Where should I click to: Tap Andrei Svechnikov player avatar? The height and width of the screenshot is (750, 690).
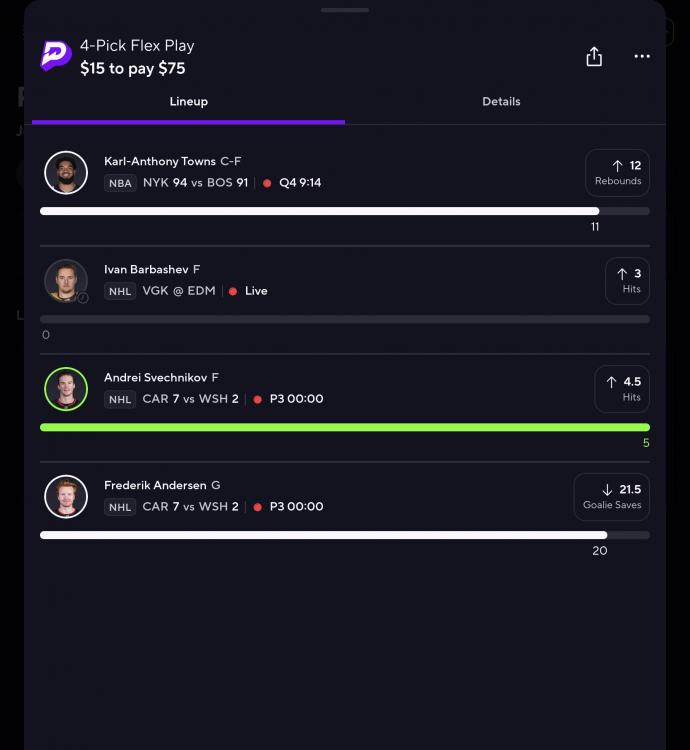point(66,389)
